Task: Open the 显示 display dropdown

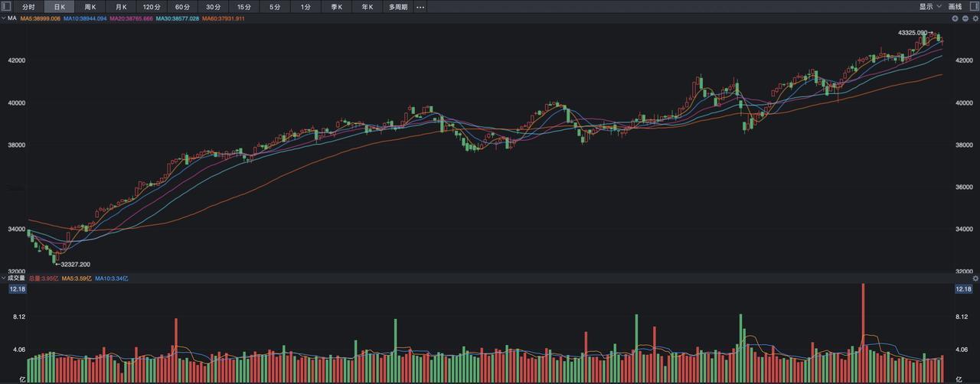Action: (x=930, y=6)
